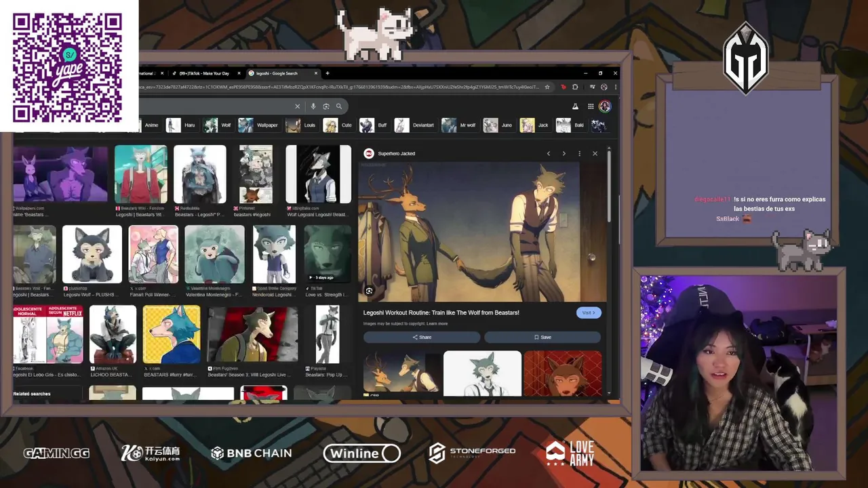Open the Nendoroid Legoshi thumbnail

pos(274,254)
